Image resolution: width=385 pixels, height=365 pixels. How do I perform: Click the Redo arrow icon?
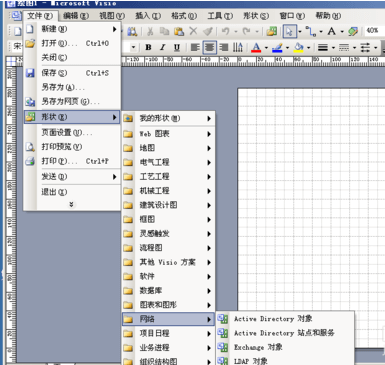(x=247, y=31)
